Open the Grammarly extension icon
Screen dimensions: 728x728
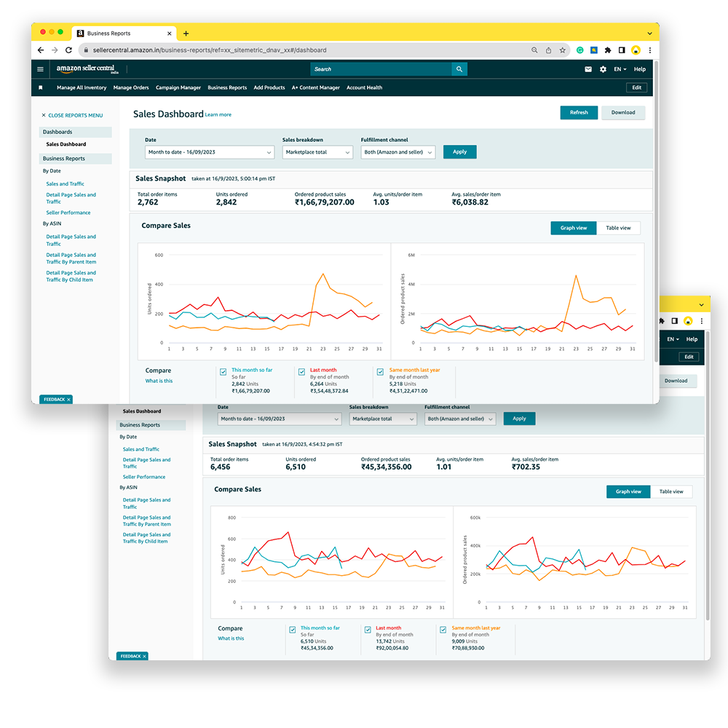[580, 50]
